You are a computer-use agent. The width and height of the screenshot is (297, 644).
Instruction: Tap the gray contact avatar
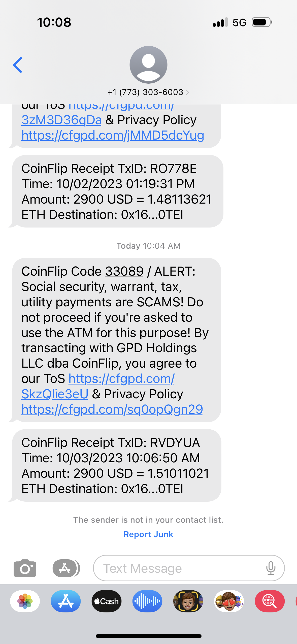148,65
